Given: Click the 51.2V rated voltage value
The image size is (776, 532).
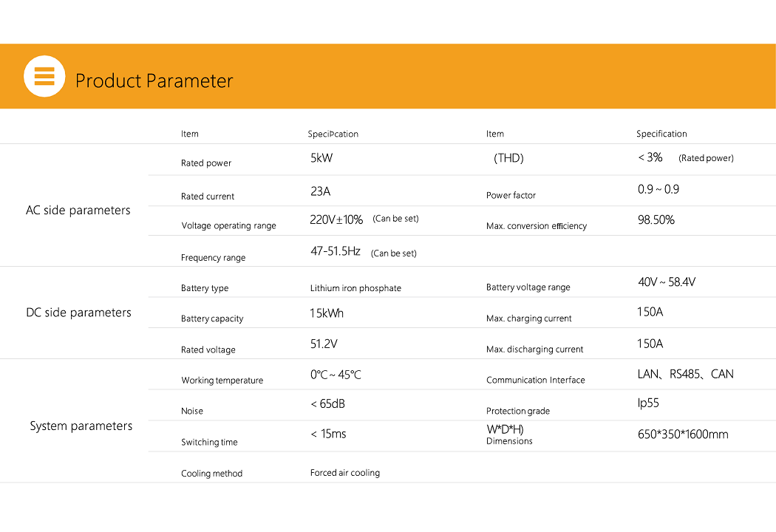Looking at the screenshot, I should 324,344.
